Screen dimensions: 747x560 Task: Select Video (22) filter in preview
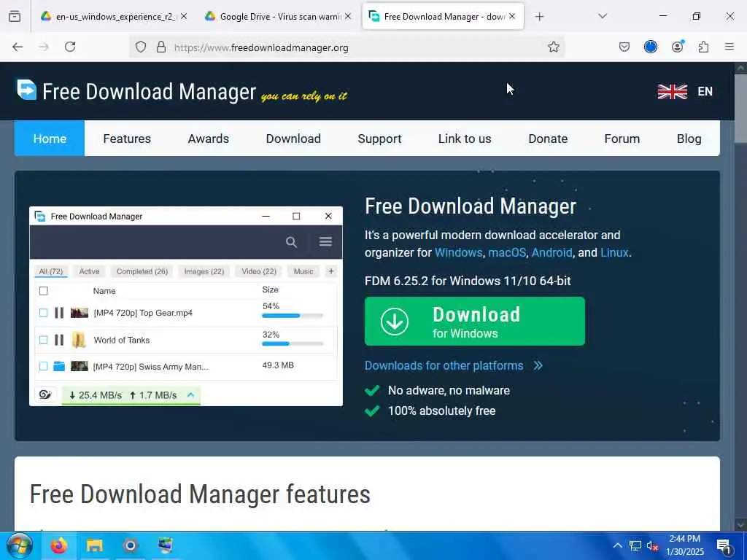pyautogui.click(x=259, y=271)
